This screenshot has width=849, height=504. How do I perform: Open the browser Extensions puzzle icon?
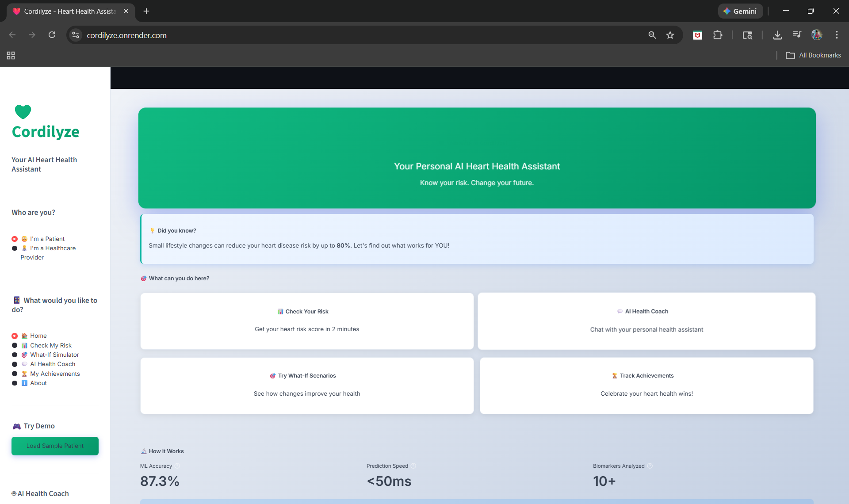tap(718, 35)
